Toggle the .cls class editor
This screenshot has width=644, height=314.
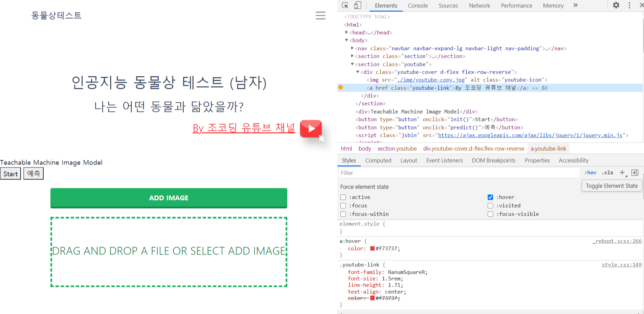tap(607, 173)
